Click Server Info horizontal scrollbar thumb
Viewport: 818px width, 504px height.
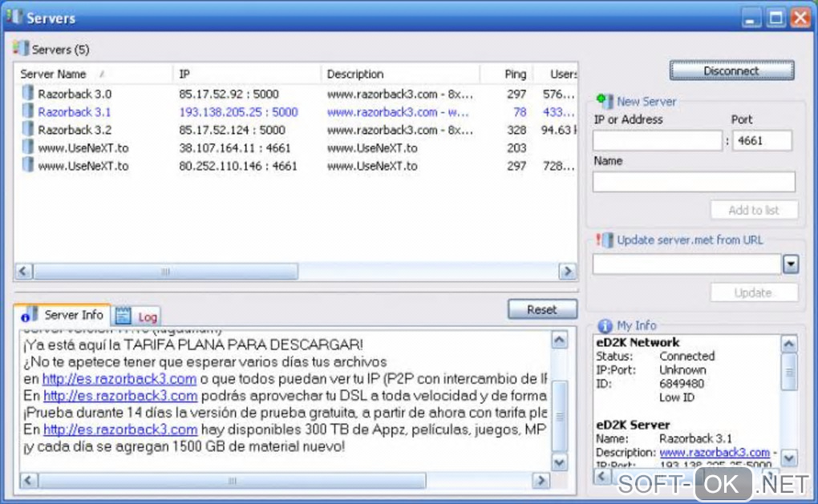point(232,480)
